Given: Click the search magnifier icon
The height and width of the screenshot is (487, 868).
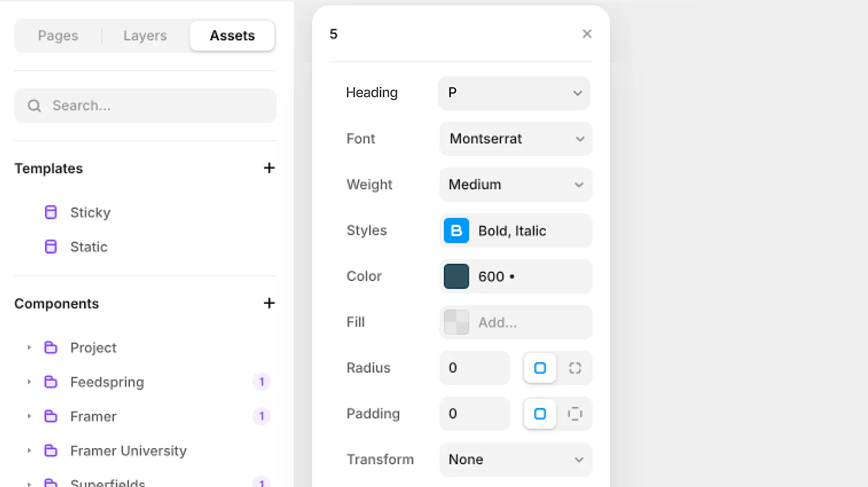Looking at the screenshot, I should [34, 105].
